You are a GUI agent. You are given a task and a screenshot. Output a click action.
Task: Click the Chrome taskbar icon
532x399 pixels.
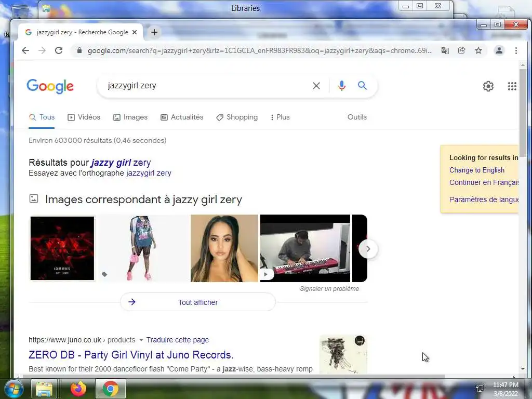[111, 389]
